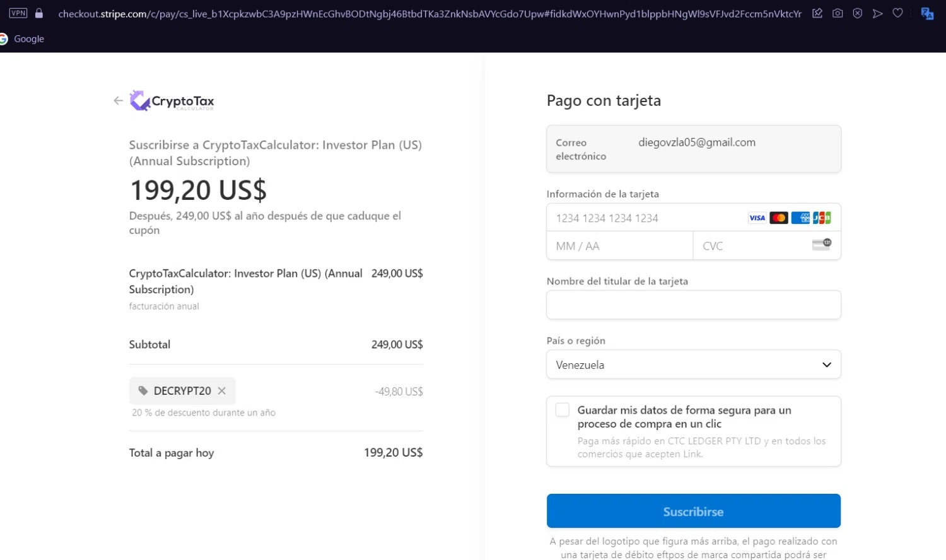Click the Suscribirse button
946x560 pixels.
[694, 511]
